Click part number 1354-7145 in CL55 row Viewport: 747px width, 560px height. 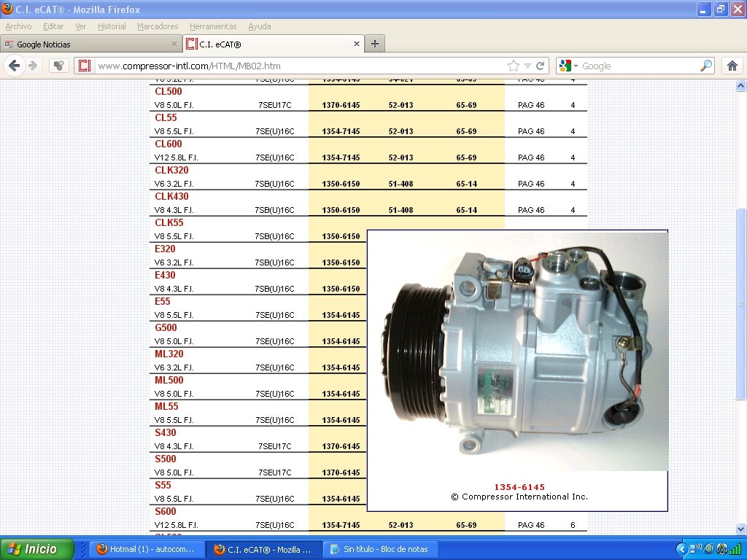click(341, 131)
